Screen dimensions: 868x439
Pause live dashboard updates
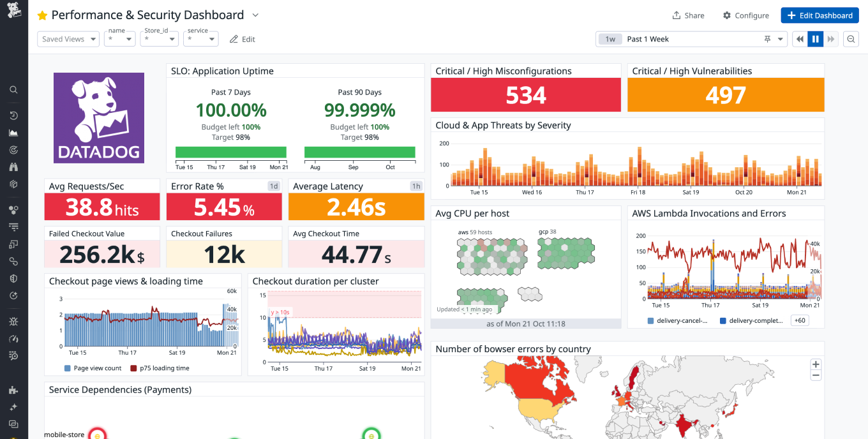coord(815,39)
